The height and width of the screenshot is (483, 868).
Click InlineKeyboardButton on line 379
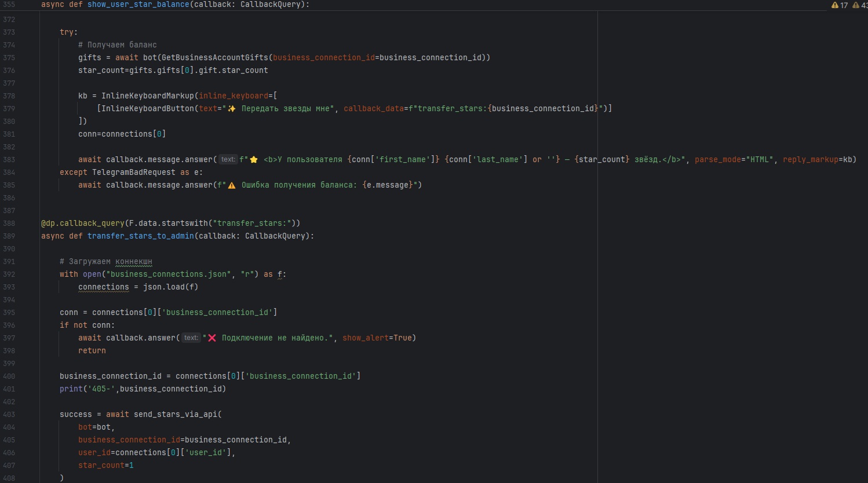tap(148, 108)
